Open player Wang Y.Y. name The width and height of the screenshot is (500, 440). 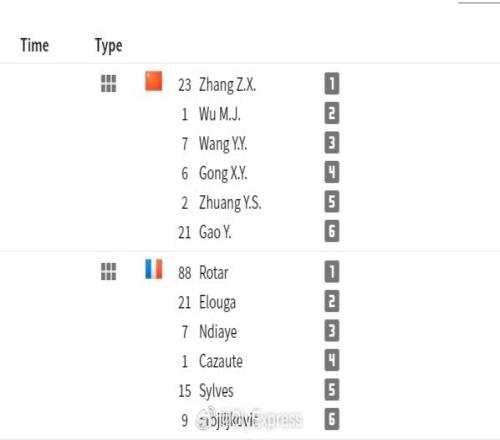pyautogui.click(x=223, y=144)
